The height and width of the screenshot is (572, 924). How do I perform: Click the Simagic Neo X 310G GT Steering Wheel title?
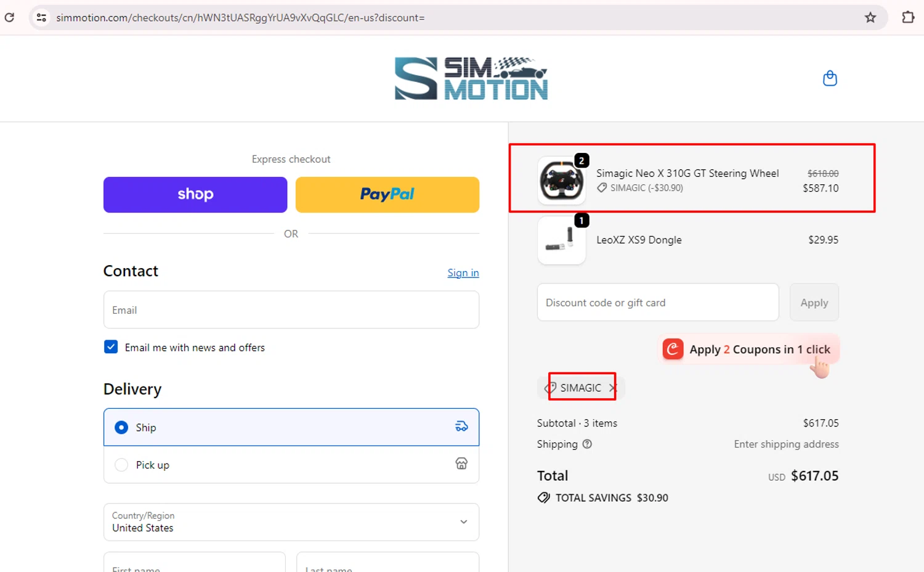click(x=687, y=173)
